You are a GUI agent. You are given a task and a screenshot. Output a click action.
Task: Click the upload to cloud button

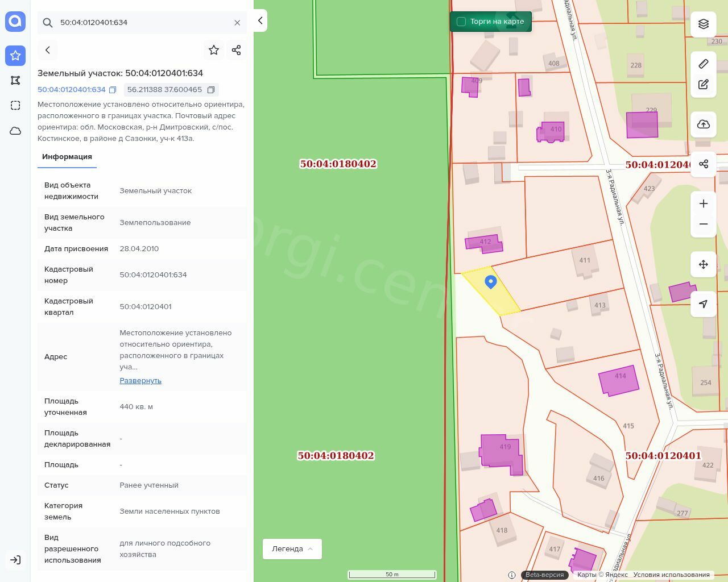pos(704,124)
